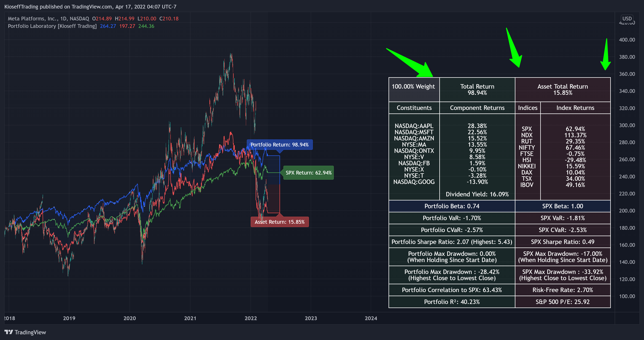The width and height of the screenshot is (644, 340).
Task: Click the NASDAQ:ONTX constituent row
Action: [x=414, y=151]
